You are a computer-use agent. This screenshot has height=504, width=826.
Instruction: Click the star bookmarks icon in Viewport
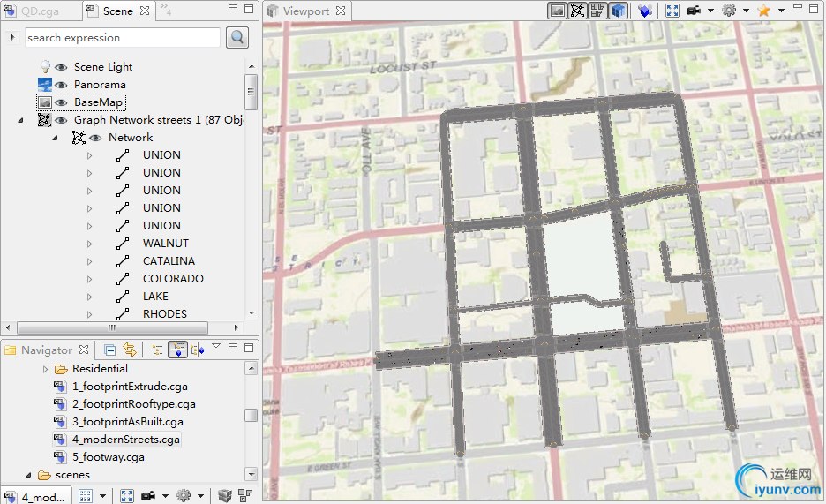tap(764, 11)
